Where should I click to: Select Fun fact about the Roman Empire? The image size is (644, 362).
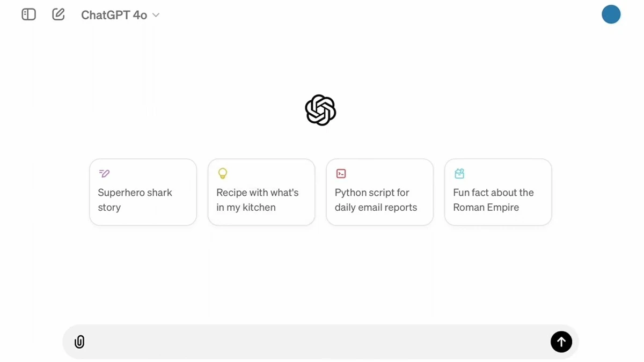(498, 192)
